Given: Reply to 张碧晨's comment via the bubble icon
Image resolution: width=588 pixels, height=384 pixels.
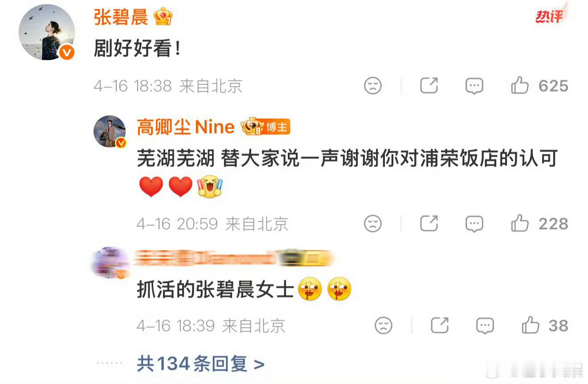Looking at the screenshot, I should (474, 86).
